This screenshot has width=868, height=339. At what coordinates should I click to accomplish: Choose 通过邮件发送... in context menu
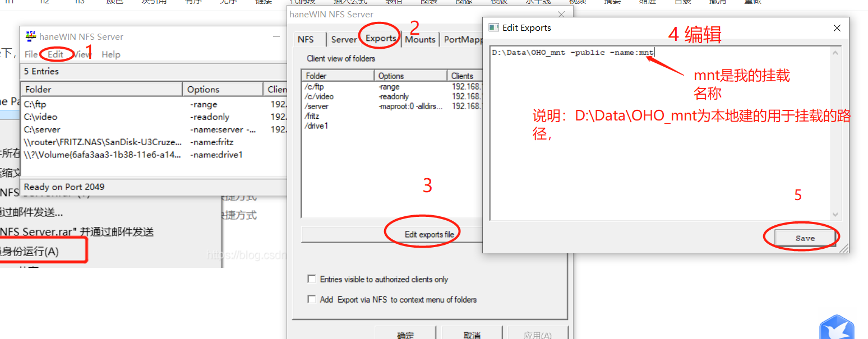[31, 212]
